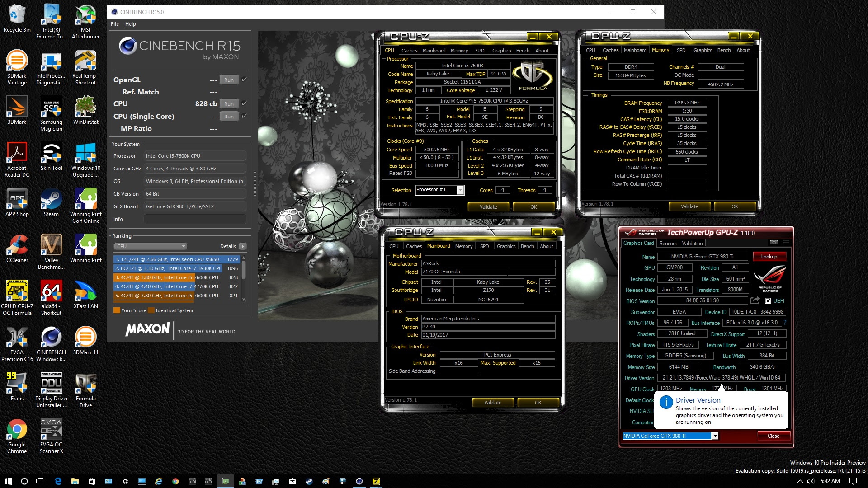Open CCleaner from the desktop
The image size is (868, 488).
click(17, 249)
